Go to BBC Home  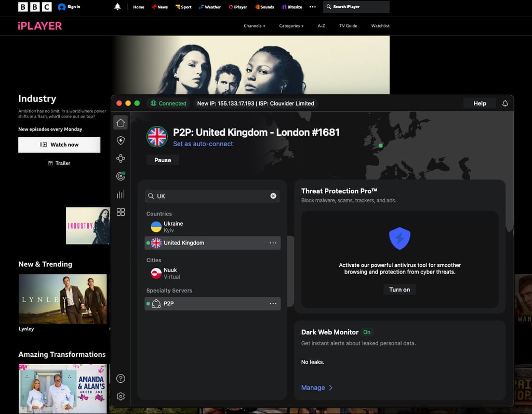tap(138, 7)
